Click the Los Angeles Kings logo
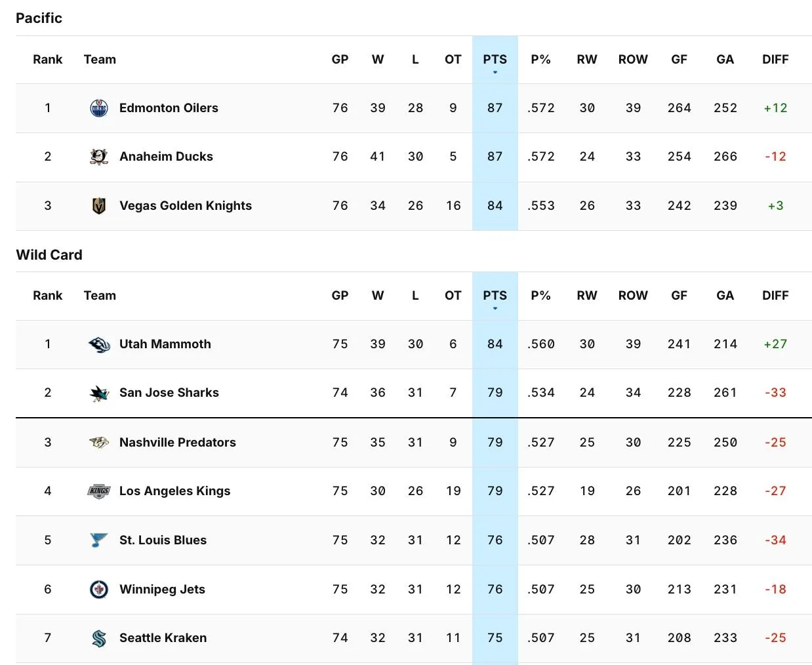The height and width of the screenshot is (665, 812). 99,491
